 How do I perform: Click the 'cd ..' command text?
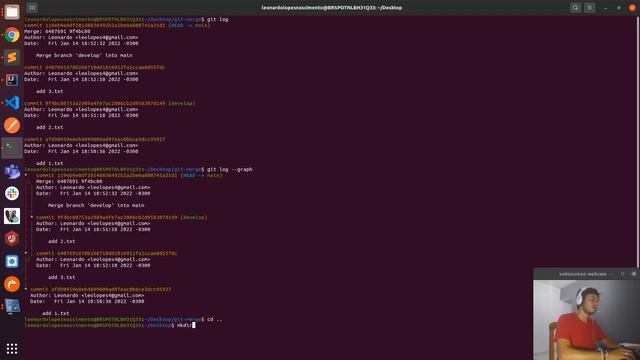coord(215,320)
